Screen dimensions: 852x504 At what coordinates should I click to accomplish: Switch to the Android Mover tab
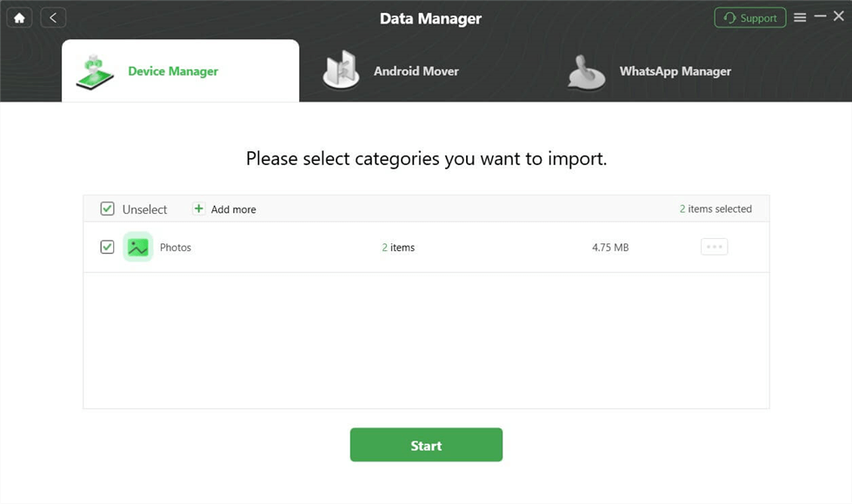click(x=416, y=71)
